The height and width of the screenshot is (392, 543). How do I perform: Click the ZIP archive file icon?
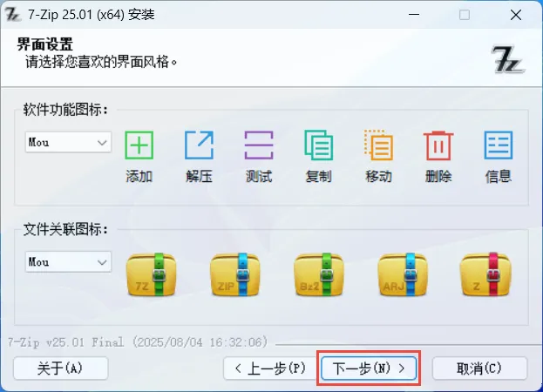click(x=235, y=274)
